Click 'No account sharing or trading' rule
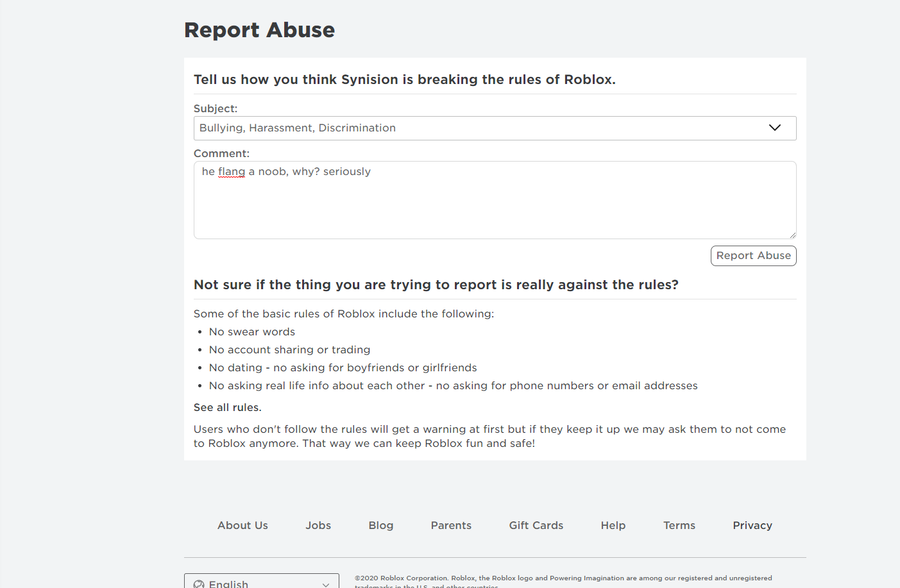Screen dimensions: 900x588 click(x=289, y=350)
